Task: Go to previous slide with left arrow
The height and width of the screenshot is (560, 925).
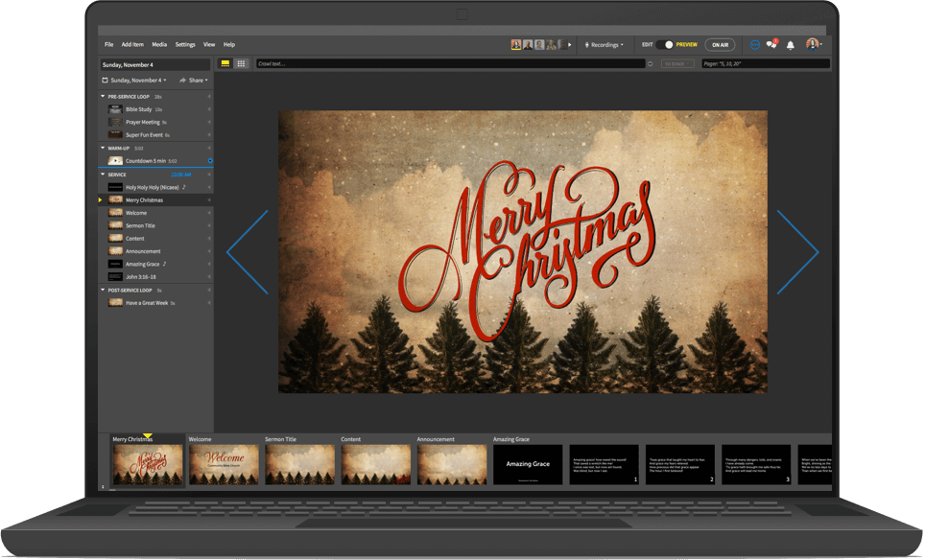Action: point(247,252)
